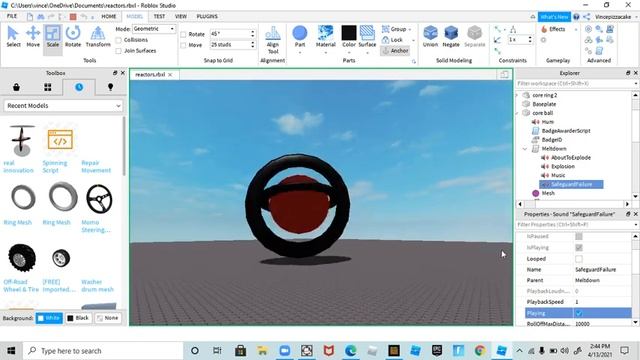
Task: Expand the core ring 2 node
Action: tap(517, 95)
